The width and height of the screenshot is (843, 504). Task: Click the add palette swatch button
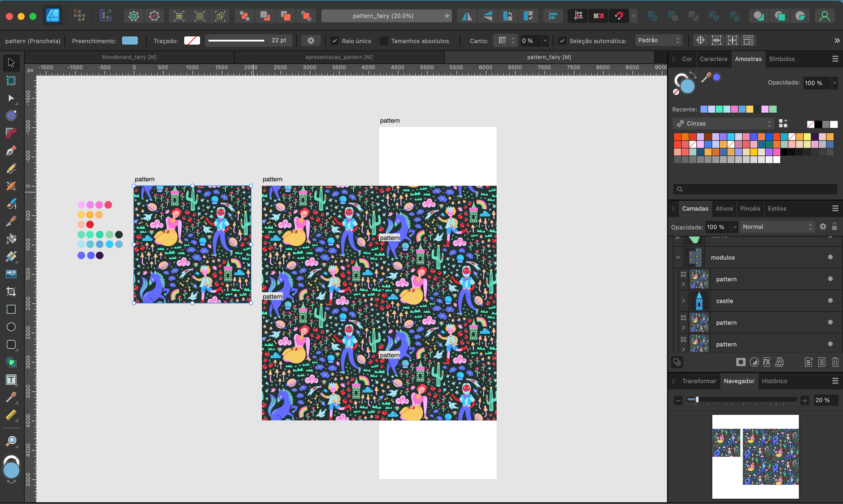783,123
